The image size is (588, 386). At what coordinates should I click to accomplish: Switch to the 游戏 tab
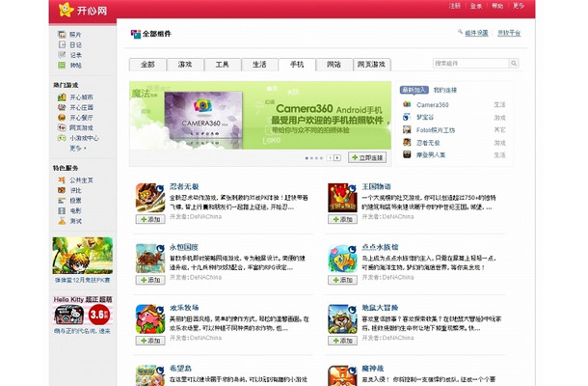pyautogui.click(x=185, y=65)
